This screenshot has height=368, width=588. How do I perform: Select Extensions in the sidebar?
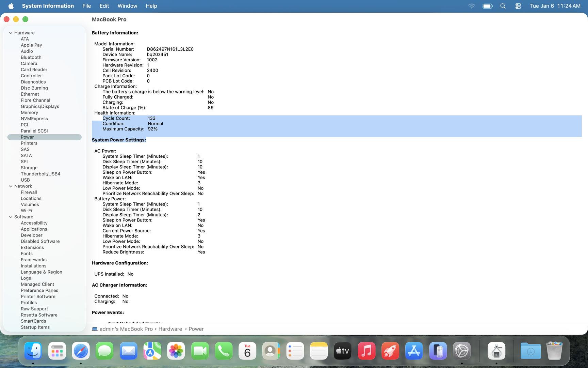[x=32, y=247]
